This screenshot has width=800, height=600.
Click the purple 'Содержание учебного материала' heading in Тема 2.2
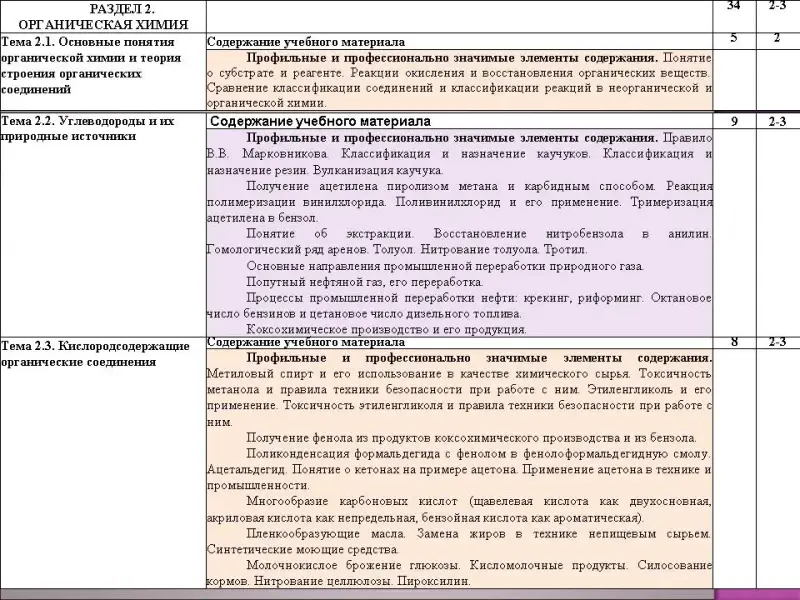(320, 121)
